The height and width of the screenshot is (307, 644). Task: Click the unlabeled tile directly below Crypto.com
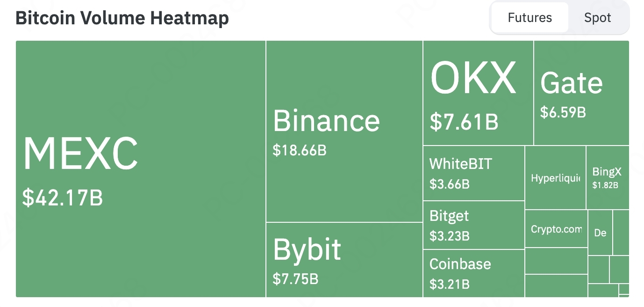[x=556, y=261]
